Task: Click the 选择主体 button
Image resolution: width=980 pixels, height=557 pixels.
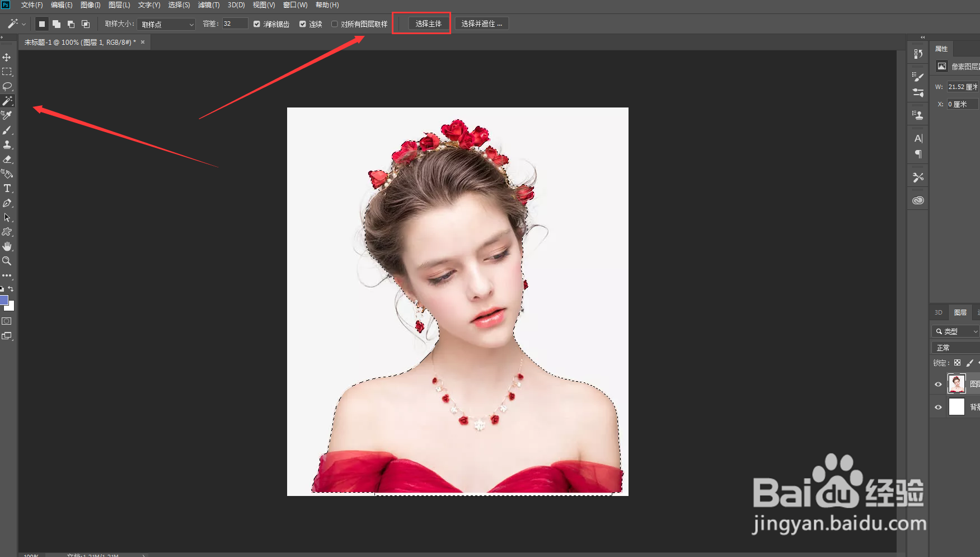Action: 428,24
